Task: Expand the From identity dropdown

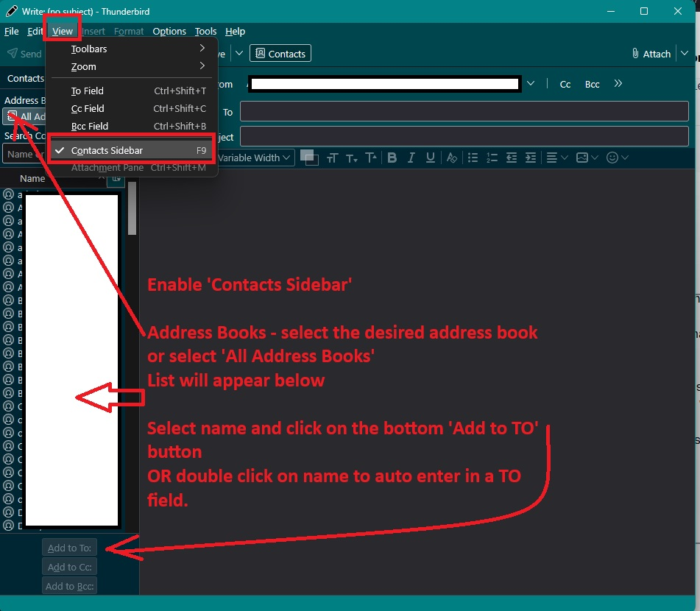Action: 531,83
